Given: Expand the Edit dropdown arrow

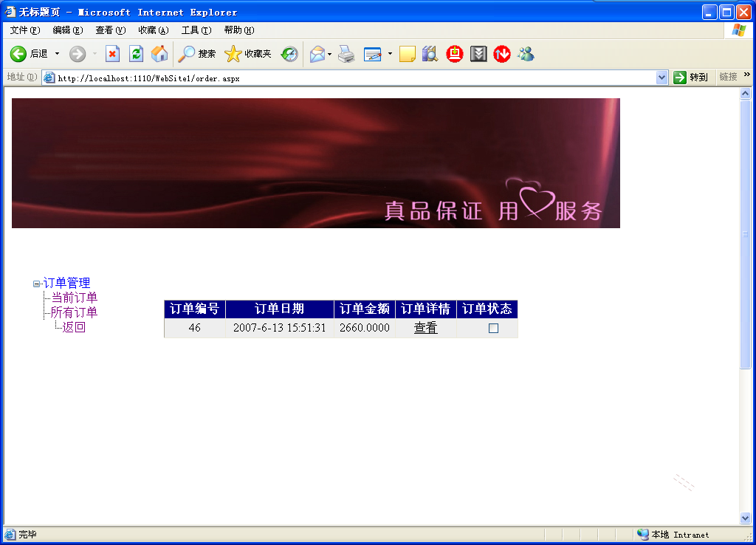Looking at the screenshot, I should point(390,53).
